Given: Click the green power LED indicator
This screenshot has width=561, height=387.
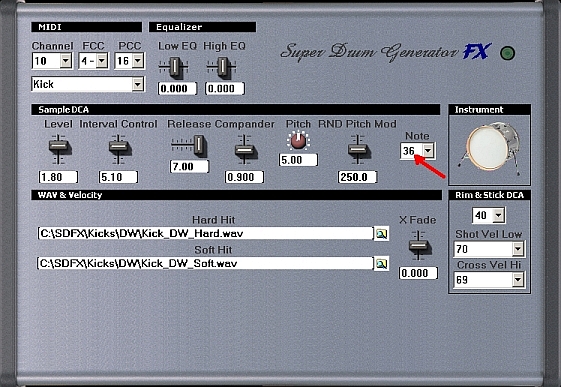Looking at the screenshot, I should click(x=507, y=53).
